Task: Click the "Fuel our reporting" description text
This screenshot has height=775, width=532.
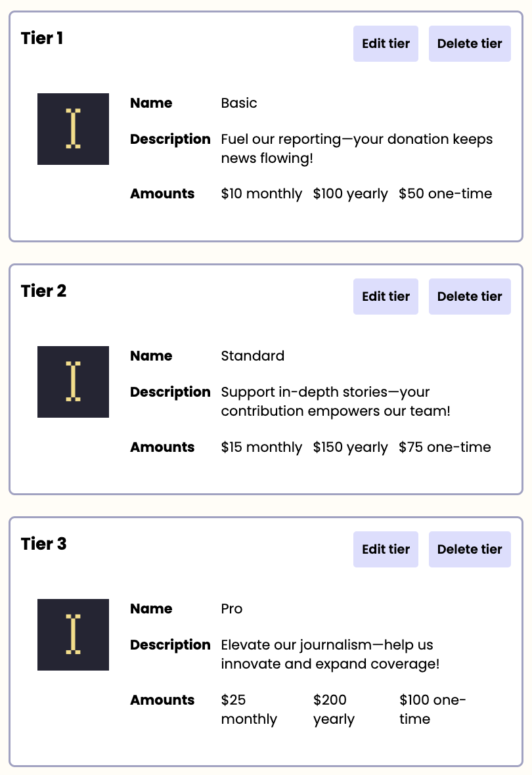Action: click(x=357, y=148)
